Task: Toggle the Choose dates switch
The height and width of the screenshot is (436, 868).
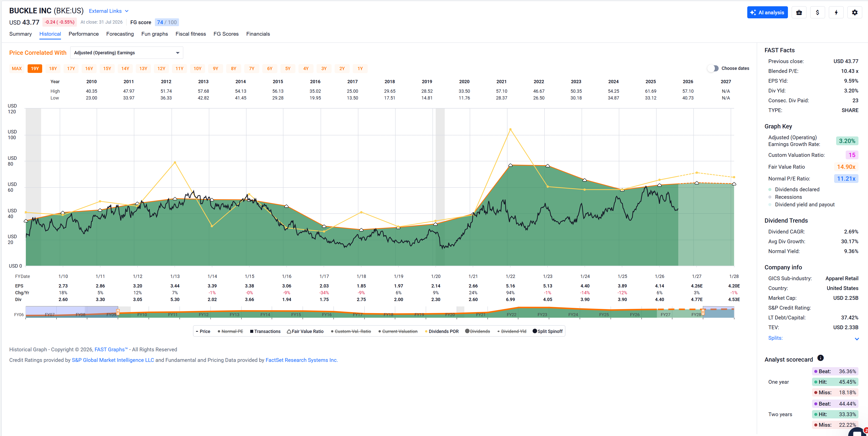Action: coord(713,69)
